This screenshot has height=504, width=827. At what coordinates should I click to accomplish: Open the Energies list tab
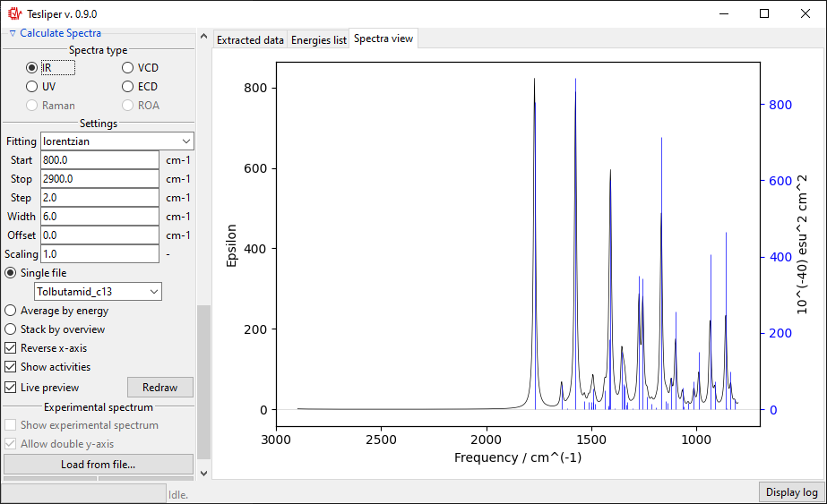[319, 40]
